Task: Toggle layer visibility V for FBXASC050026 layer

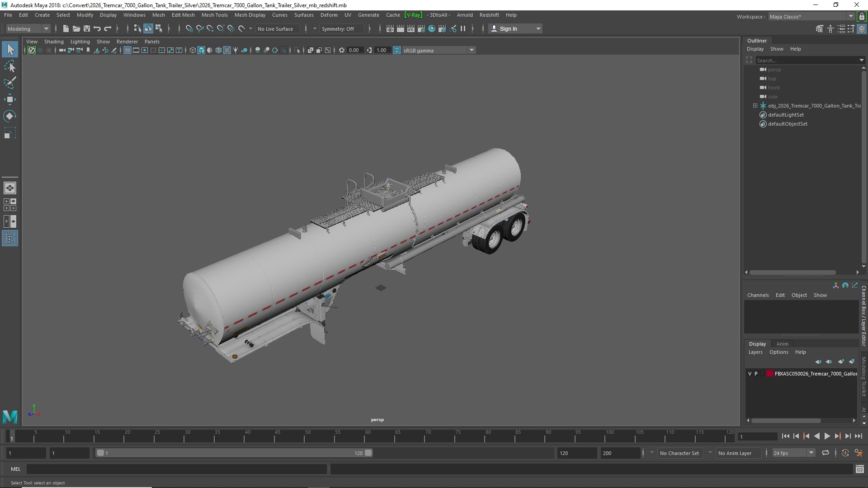Action: (750, 374)
